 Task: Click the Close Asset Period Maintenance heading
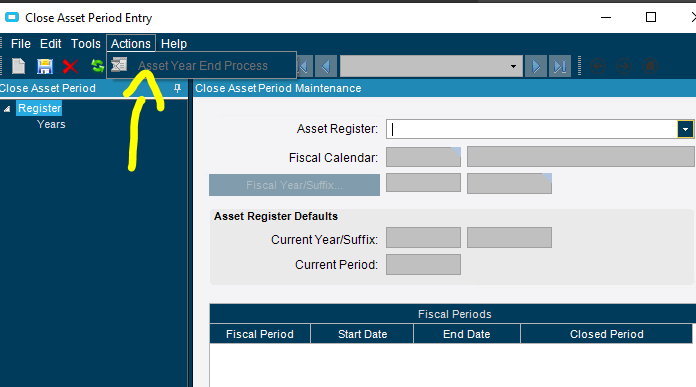click(x=278, y=88)
